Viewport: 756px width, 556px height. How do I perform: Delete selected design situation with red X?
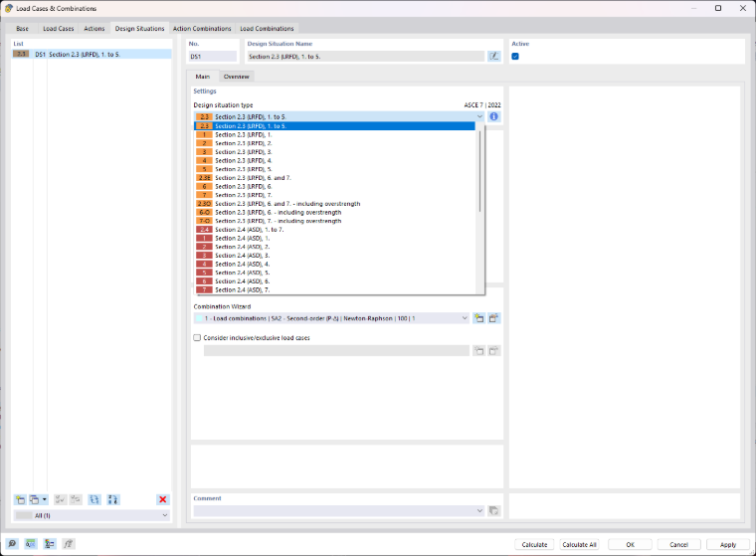coord(162,499)
